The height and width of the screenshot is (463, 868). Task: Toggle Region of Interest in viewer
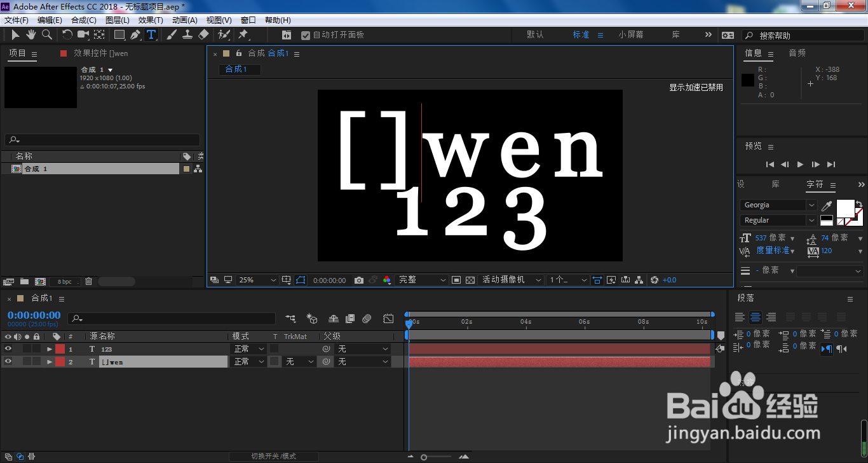pyautogui.click(x=456, y=280)
